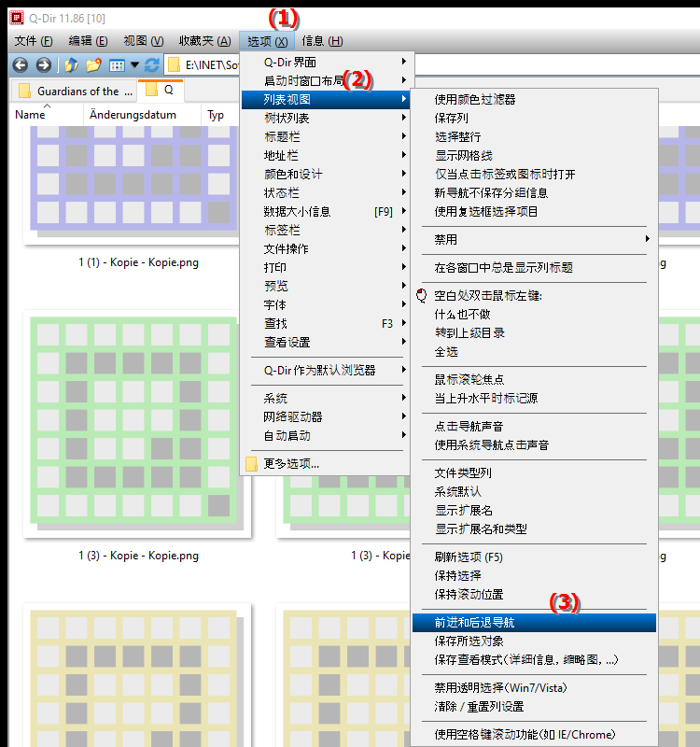Image resolution: width=700 pixels, height=747 pixels.
Task: Open the 网络驱动器 submenu
Action: [x=326, y=416]
